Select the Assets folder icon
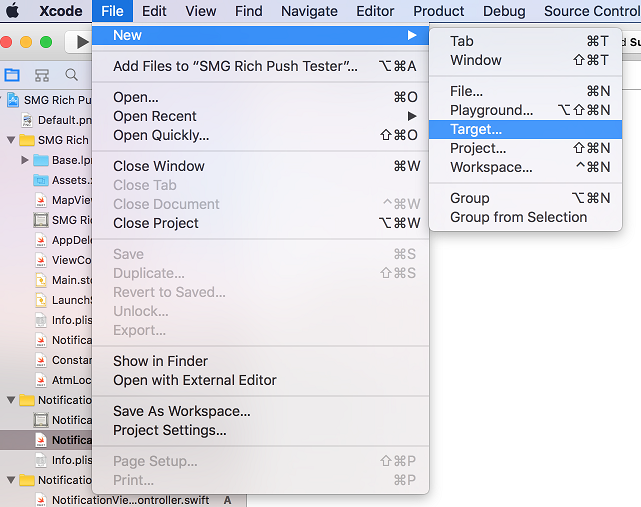 point(41,180)
